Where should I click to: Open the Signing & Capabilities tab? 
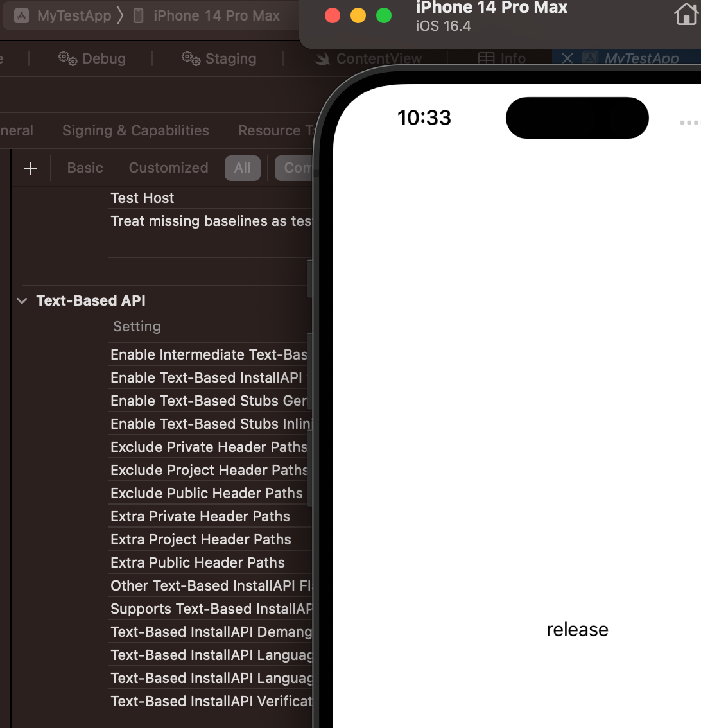pos(135,130)
